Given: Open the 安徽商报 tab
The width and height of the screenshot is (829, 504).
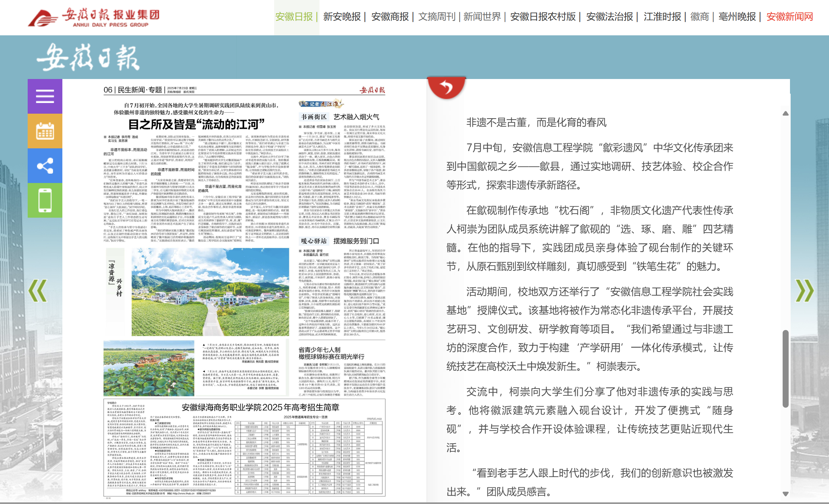Looking at the screenshot, I should [390, 16].
